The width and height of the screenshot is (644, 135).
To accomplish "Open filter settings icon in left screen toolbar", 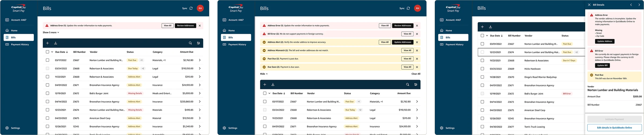I will pos(199,43).
